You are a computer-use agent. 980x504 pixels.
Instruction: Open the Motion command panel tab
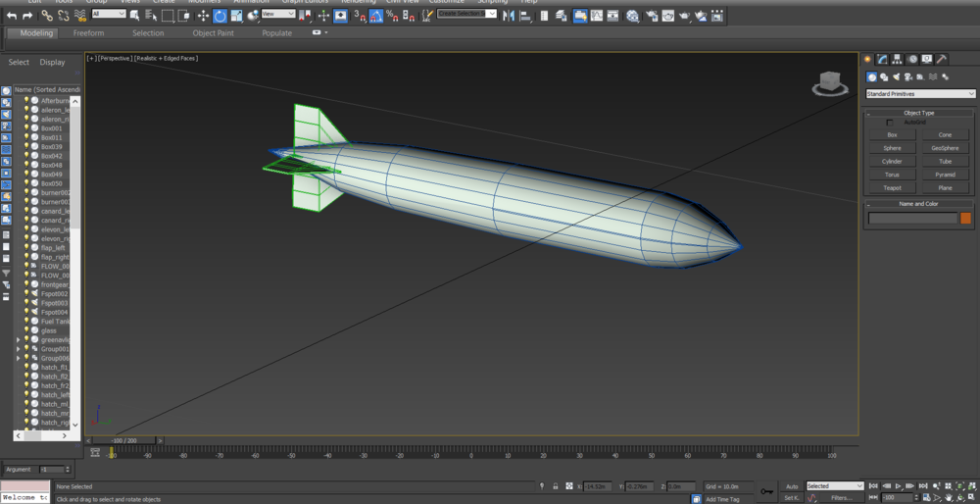pyautogui.click(x=912, y=59)
